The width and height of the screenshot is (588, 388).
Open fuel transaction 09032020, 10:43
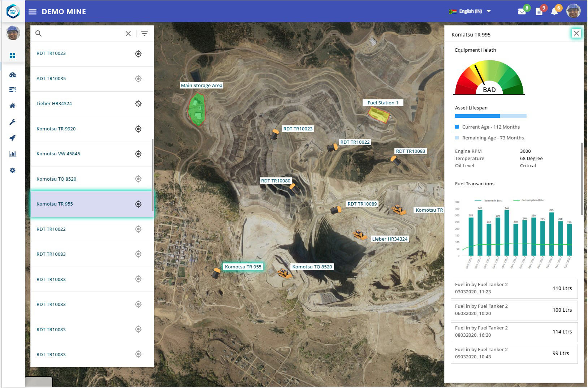tap(514, 353)
